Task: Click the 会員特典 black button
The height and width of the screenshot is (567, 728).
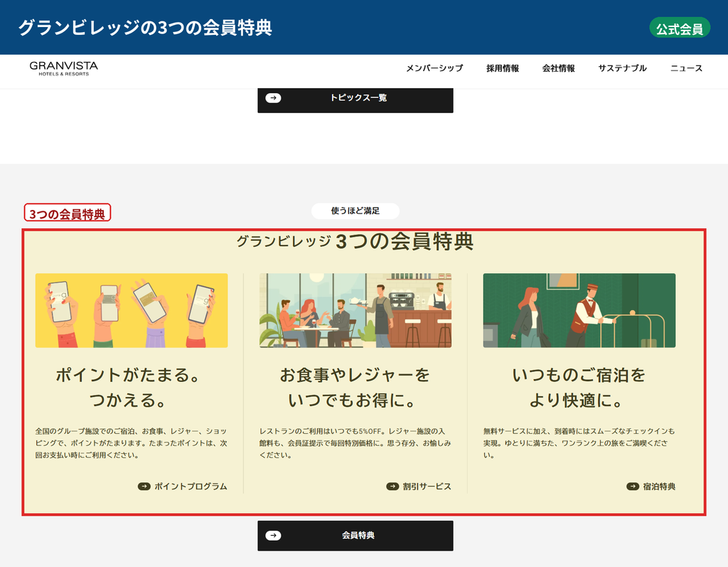Action: click(355, 536)
